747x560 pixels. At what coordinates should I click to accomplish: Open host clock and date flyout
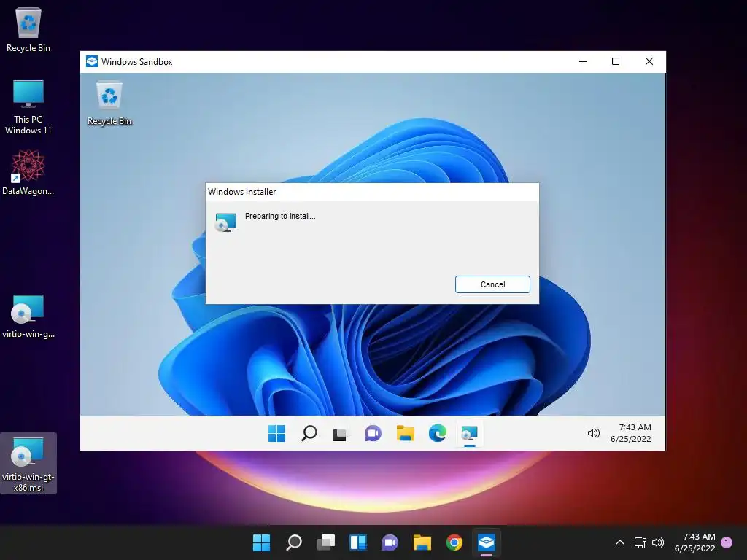tap(694, 542)
